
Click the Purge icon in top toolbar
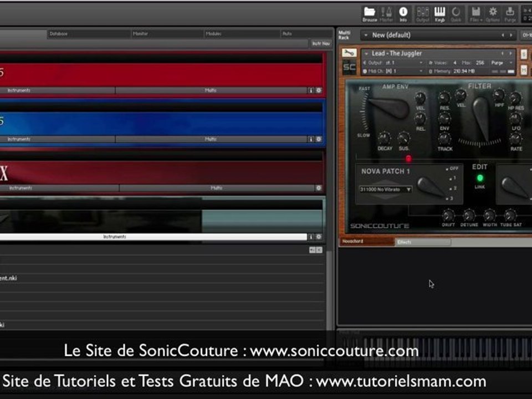[x=510, y=14]
